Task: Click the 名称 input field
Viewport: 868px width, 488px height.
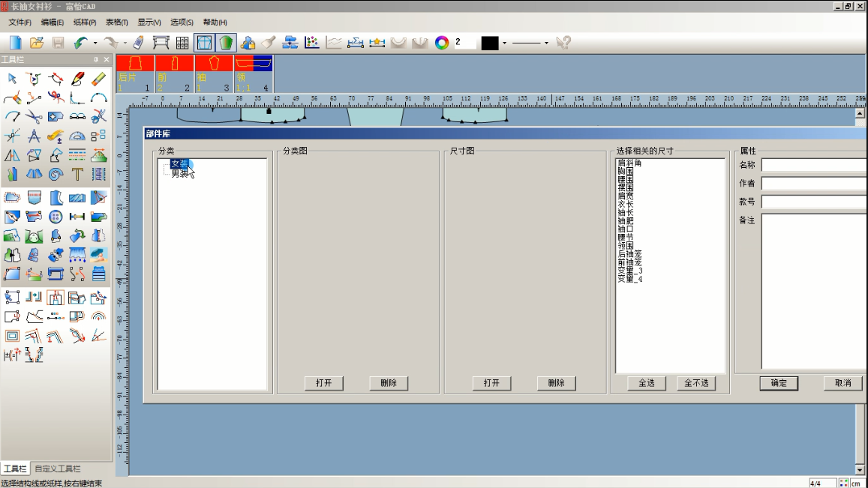Action: [x=814, y=165]
